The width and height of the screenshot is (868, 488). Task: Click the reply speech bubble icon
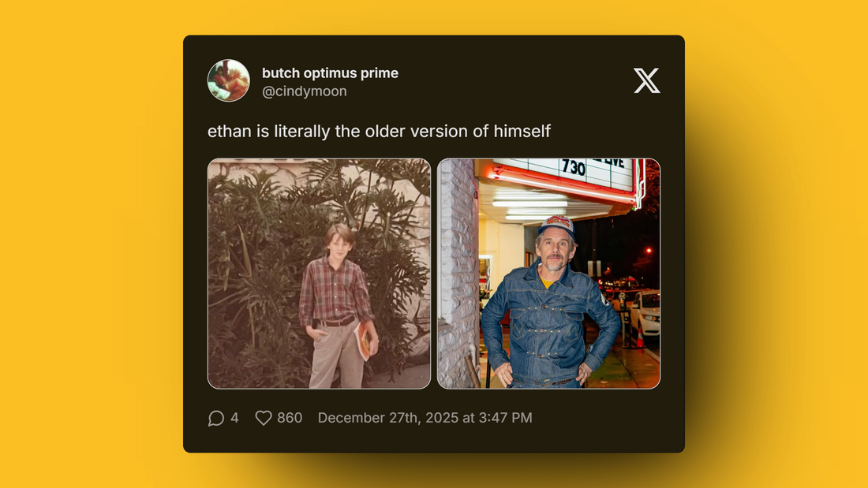216,419
